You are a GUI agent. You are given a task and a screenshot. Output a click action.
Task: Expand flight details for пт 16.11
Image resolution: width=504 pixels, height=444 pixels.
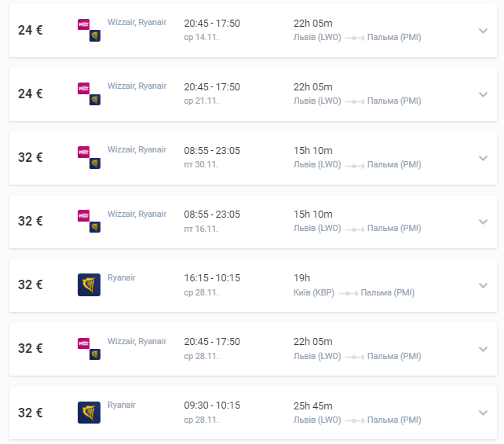coord(483,222)
